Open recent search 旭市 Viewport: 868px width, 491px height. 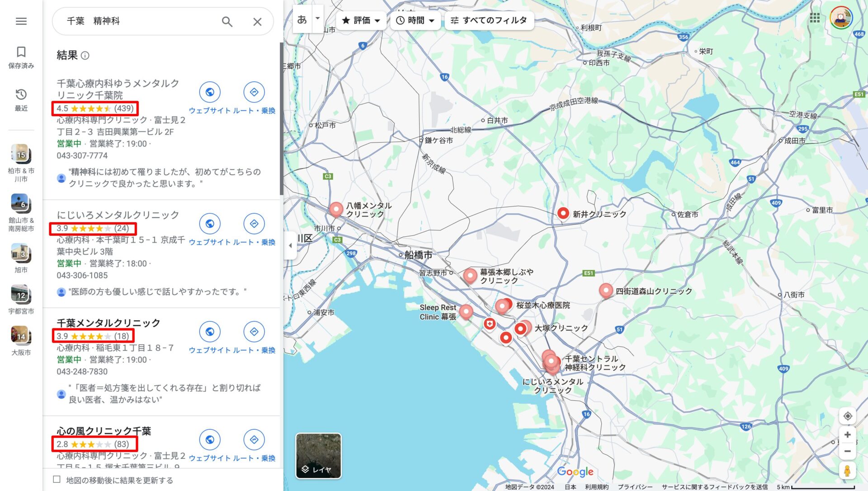pos(21,258)
